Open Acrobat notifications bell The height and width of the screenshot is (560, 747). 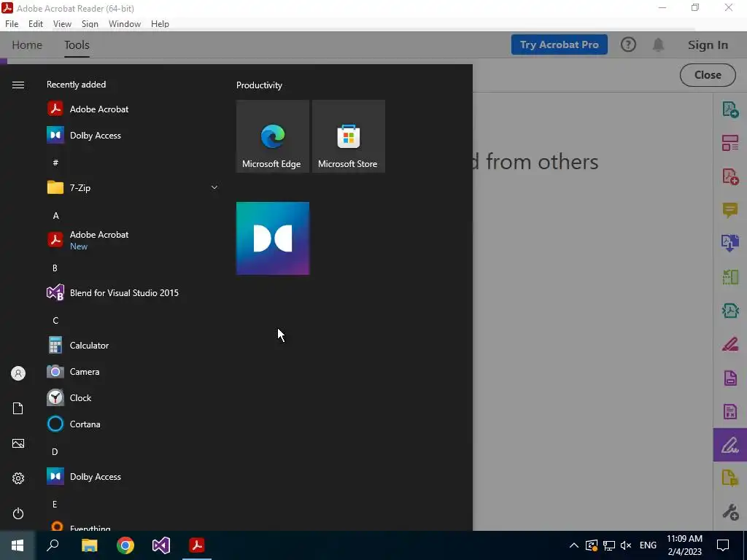(x=658, y=44)
